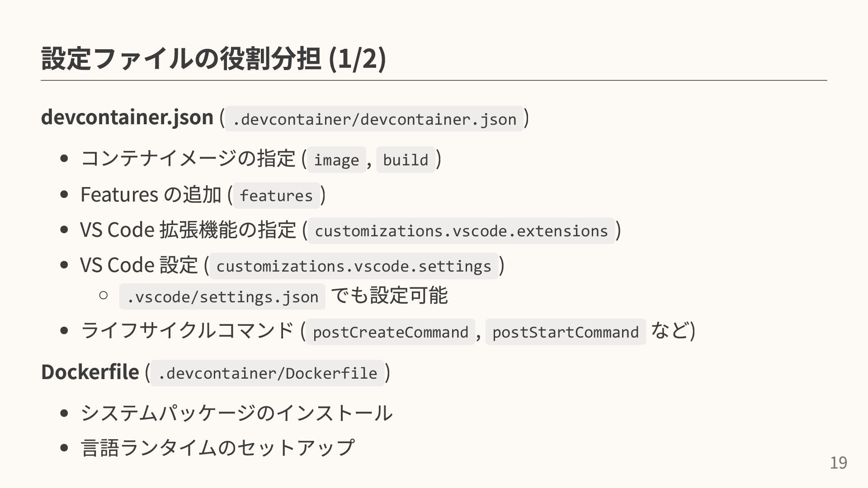Click the features code label

pyautogui.click(x=276, y=196)
